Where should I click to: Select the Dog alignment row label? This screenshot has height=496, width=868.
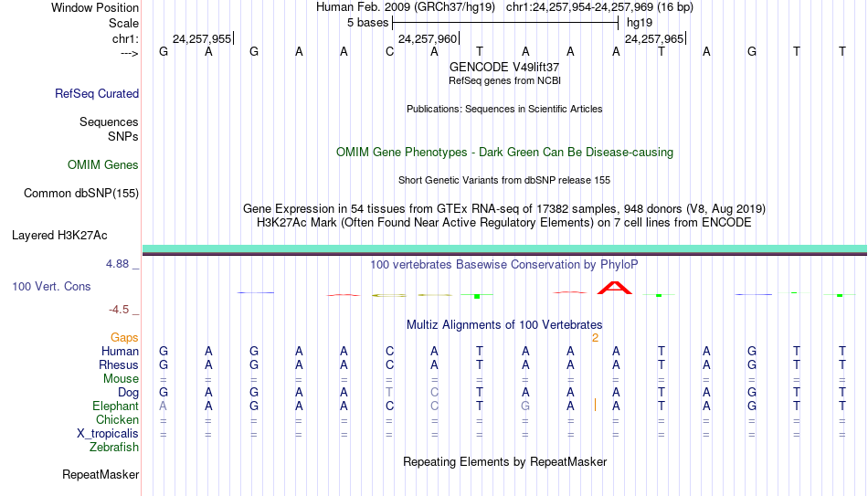pyautogui.click(x=129, y=392)
